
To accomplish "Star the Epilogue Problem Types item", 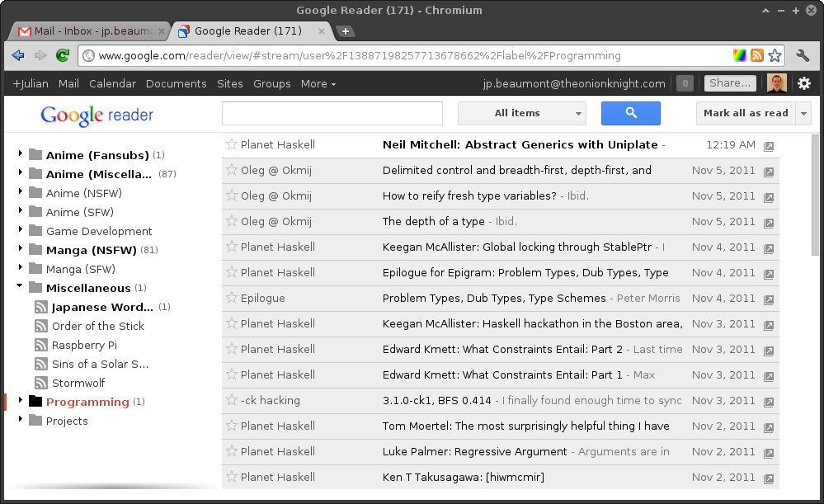I will coord(232,298).
